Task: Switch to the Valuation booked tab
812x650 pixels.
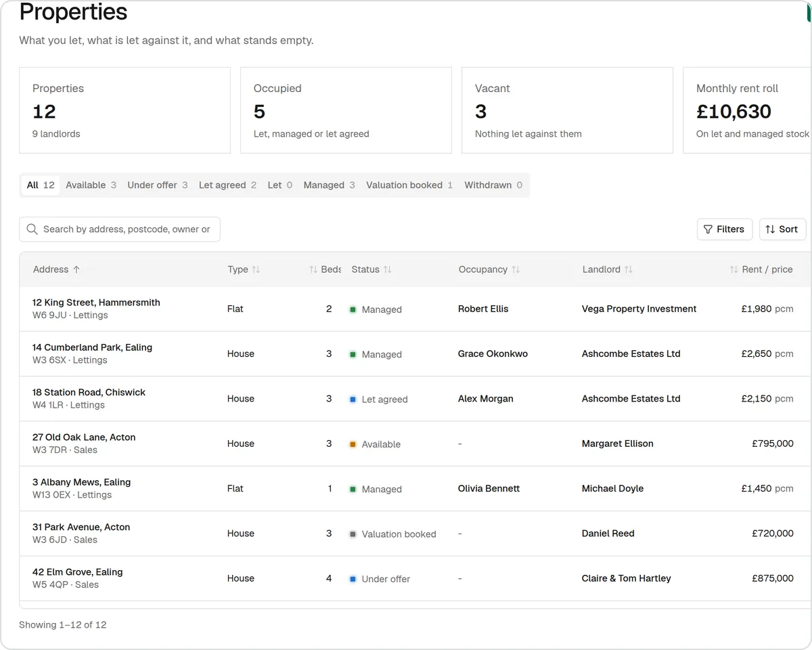Action: 409,185
